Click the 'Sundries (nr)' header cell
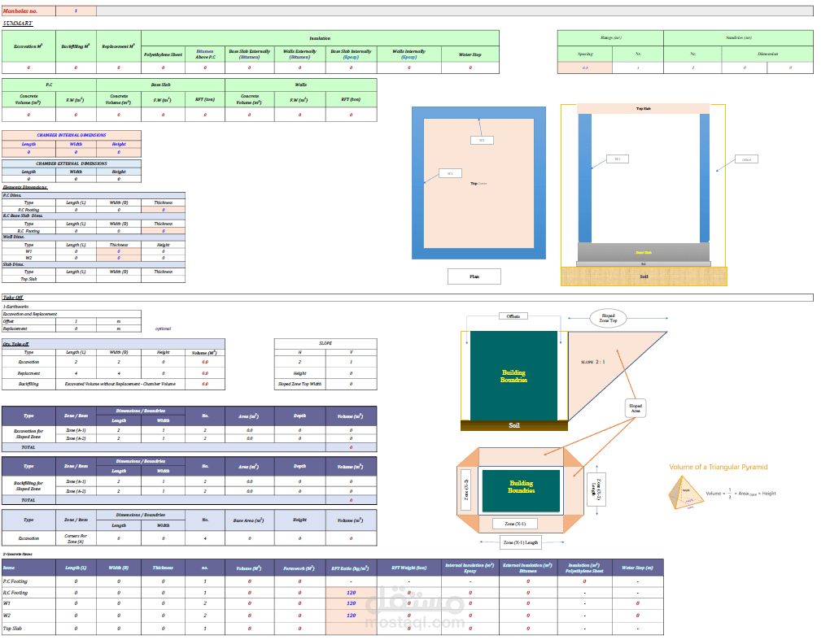Viewport: 830px width, 644px height. point(738,38)
